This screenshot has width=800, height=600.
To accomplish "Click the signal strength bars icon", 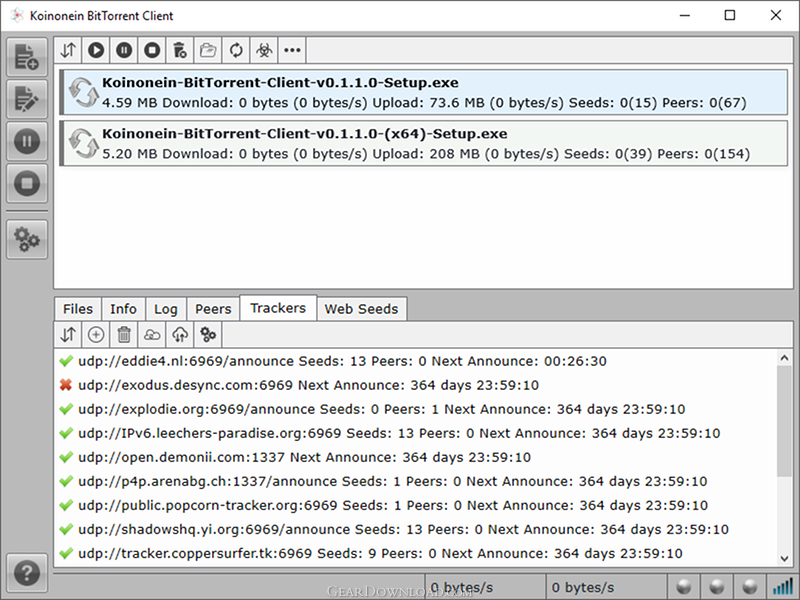I will click(783, 587).
